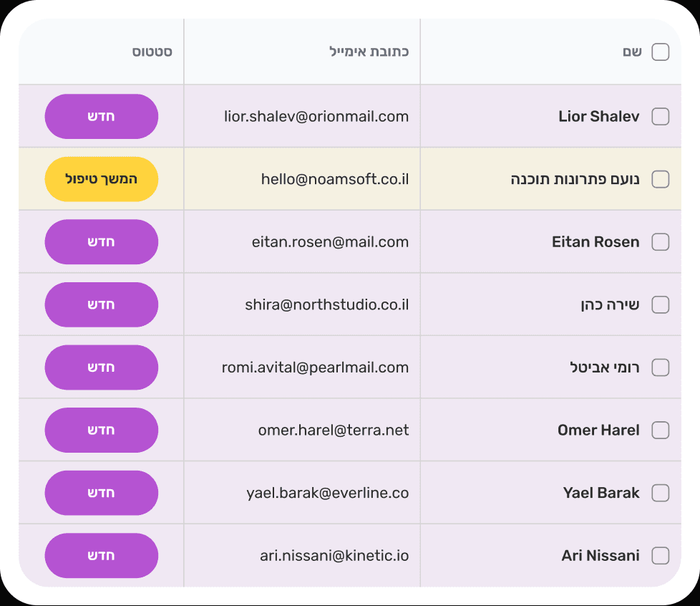Tick the Yael Barak row checkbox
Image resolution: width=700 pixels, height=606 pixels.
pos(660,493)
